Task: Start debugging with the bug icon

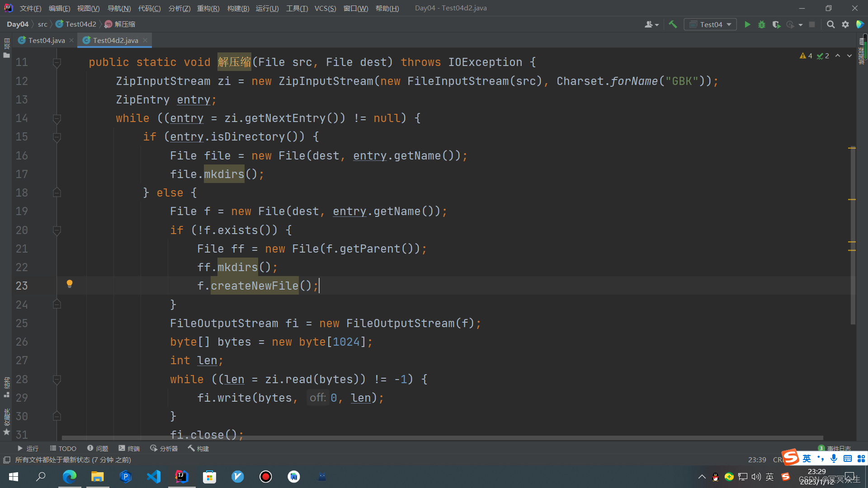Action: [762, 24]
